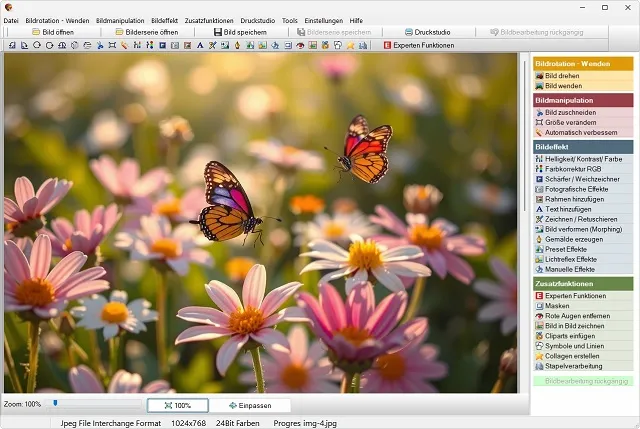Click the Bild speichern button
Screen dimensions: 640x429
point(238,32)
